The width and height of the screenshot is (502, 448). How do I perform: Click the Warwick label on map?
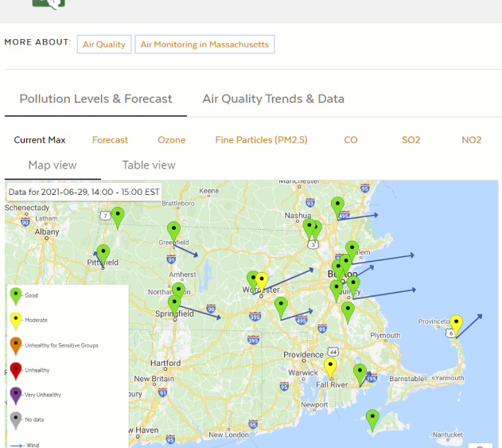coord(303,372)
